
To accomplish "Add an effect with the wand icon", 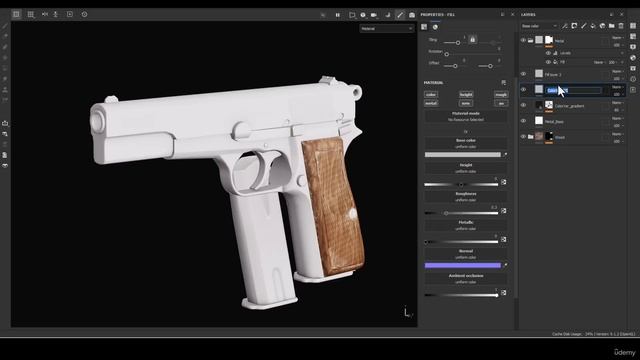I will (x=564, y=26).
